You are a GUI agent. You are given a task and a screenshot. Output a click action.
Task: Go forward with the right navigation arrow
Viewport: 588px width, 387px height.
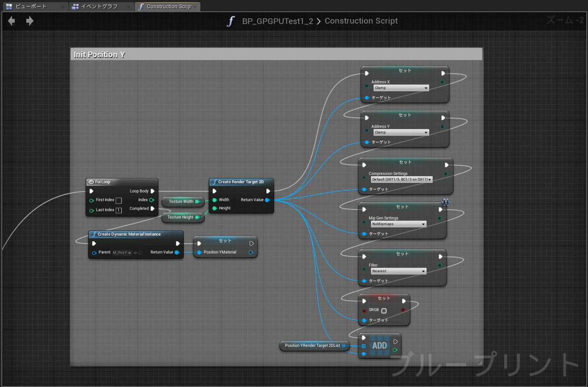click(30, 21)
